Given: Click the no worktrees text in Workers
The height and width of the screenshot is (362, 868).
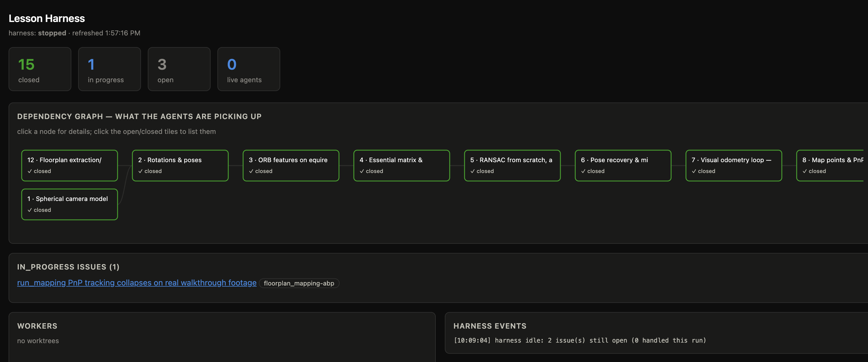Looking at the screenshot, I should tap(38, 341).
